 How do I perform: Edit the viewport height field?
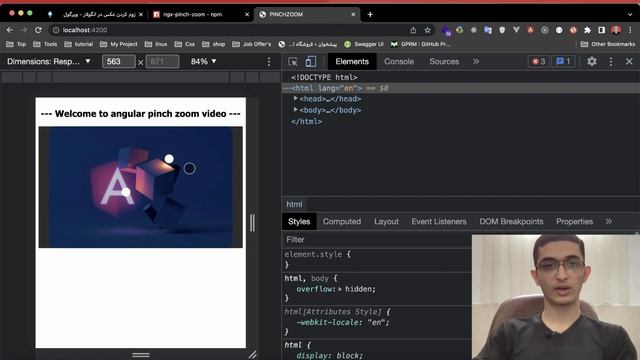point(162,62)
